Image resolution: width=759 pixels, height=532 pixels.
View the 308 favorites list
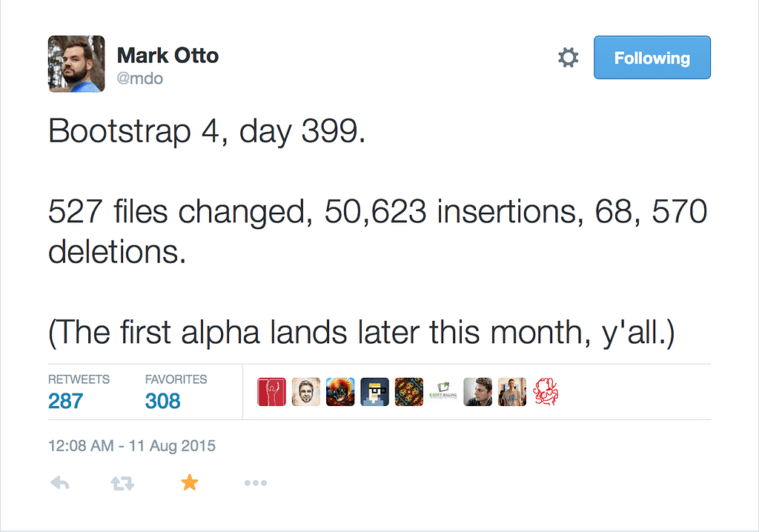pyautogui.click(x=163, y=401)
